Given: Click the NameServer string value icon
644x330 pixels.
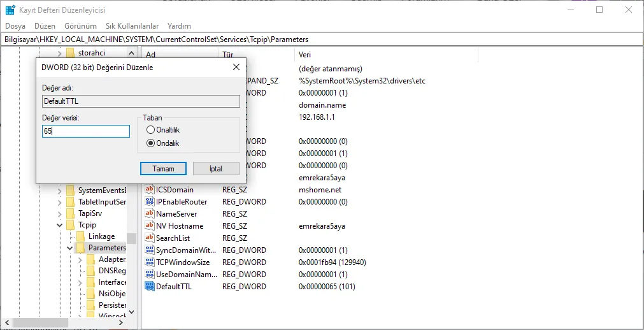Looking at the screenshot, I should pyautogui.click(x=150, y=213).
